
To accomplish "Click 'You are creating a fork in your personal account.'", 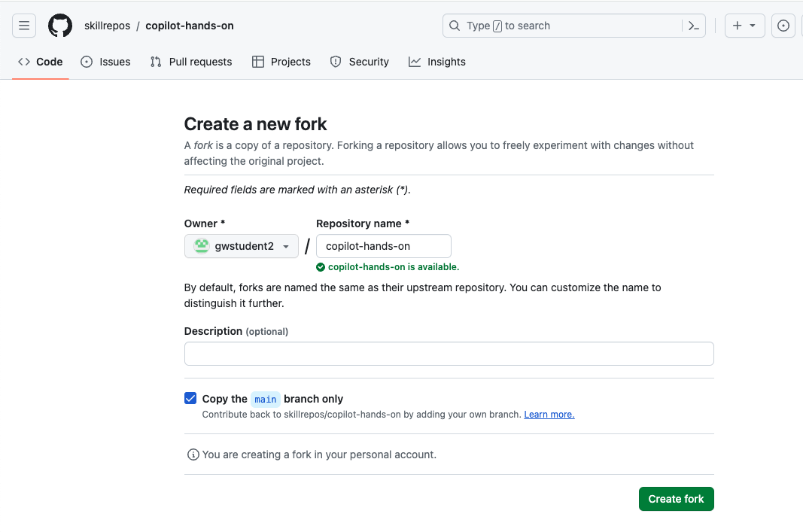I will click(x=319, y=454).
